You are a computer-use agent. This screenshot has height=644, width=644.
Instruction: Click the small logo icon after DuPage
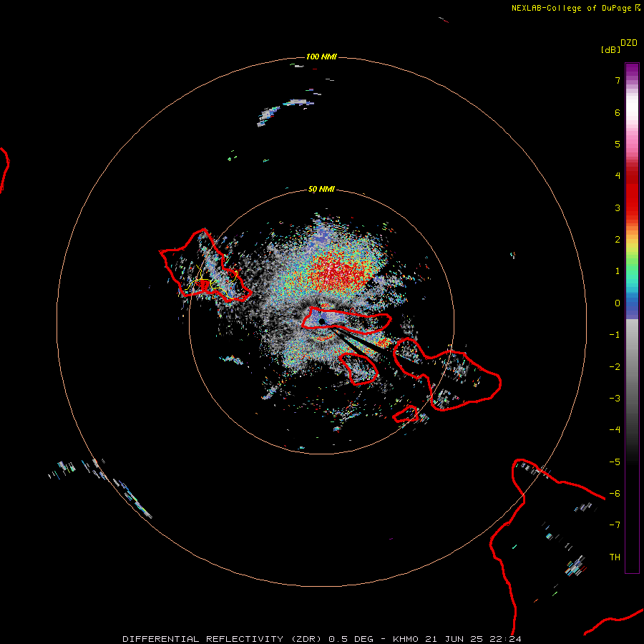pyautogui.click(x=638, y=8)
